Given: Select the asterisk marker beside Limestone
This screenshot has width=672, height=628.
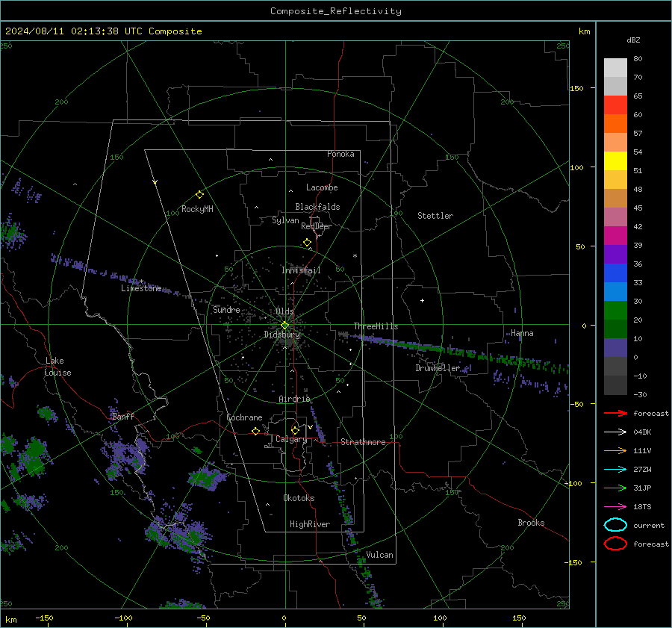Looking at the screenshot, I should [x=141, y=282].
